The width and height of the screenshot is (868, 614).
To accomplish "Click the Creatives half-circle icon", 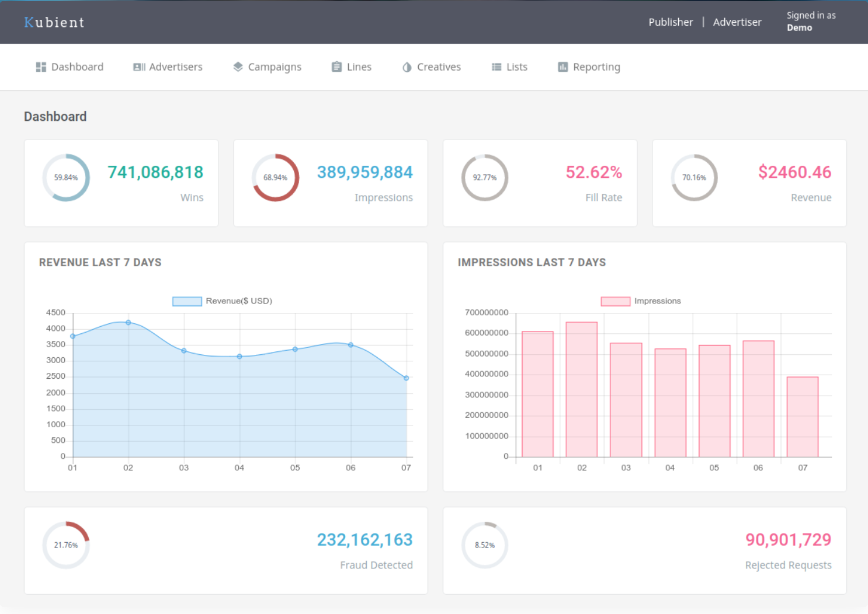I will click(407, 67).
